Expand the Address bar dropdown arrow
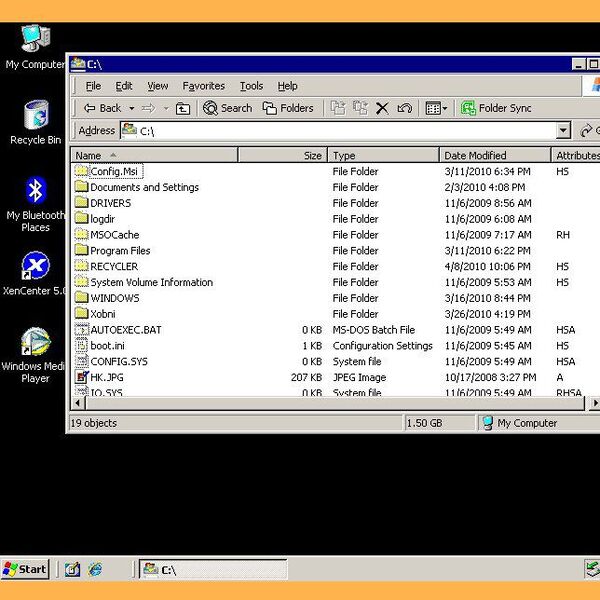The height and width of the screenshot is (600, 600). point(562,131)
